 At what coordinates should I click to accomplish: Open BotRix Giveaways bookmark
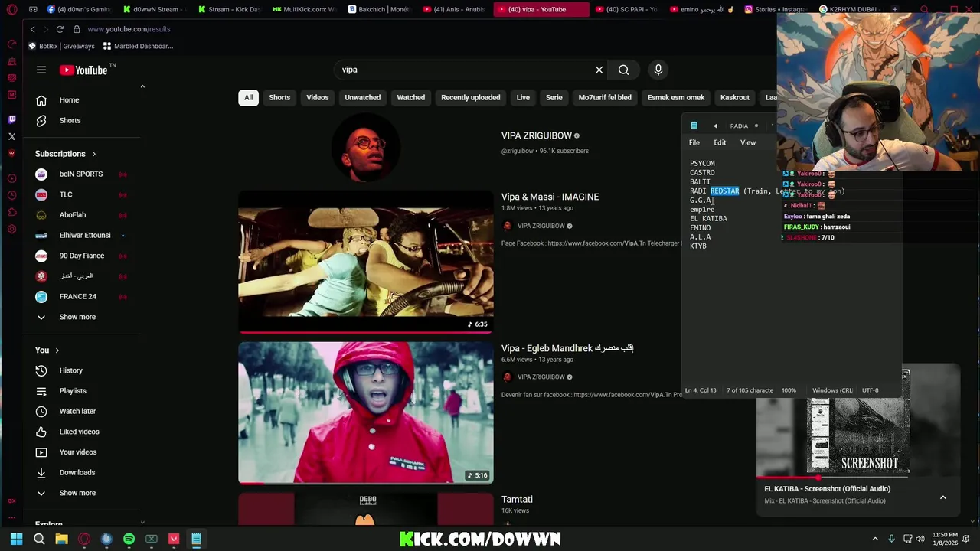click(x=61, y=46)
